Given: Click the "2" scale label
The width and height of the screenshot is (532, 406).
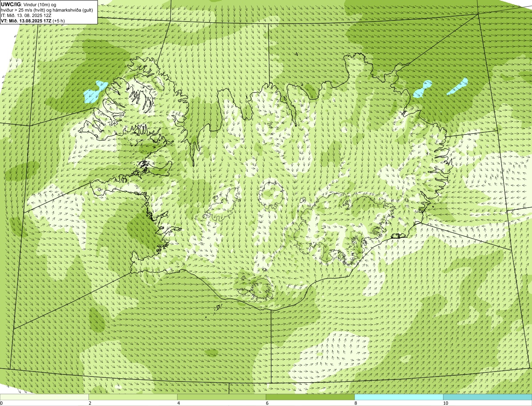Looking at the screenshot, I should coord(90,403).
